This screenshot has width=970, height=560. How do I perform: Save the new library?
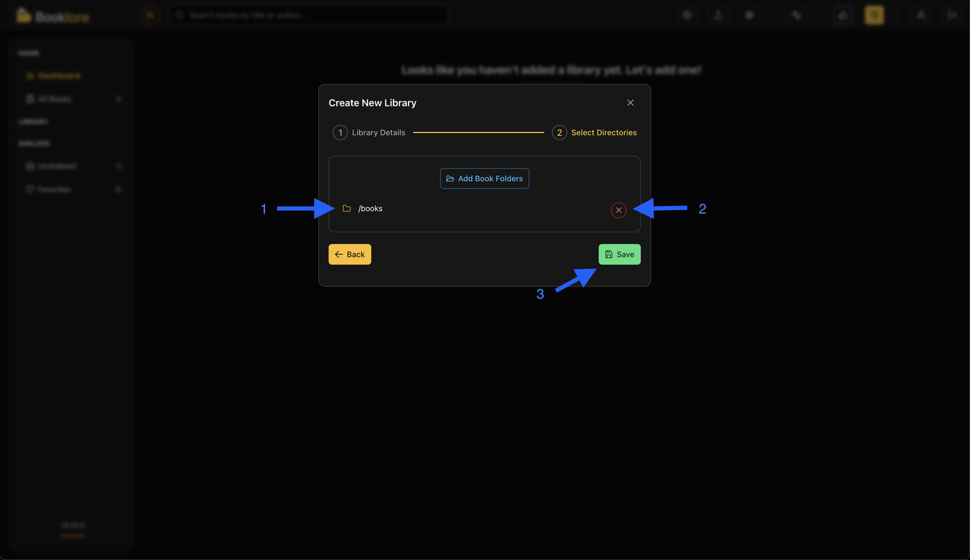click(620, 254)
